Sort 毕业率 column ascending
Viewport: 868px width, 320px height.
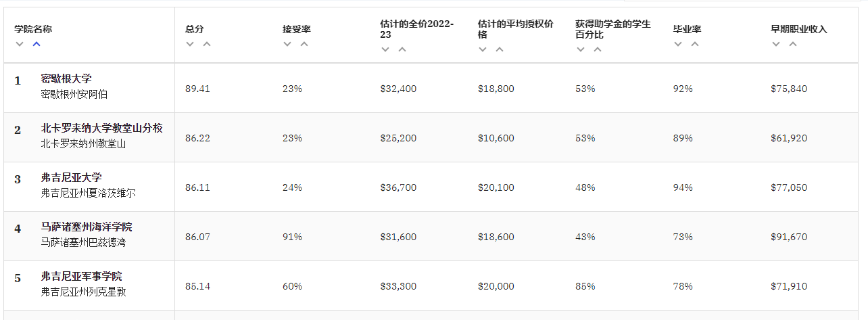(x=694, y=44)
